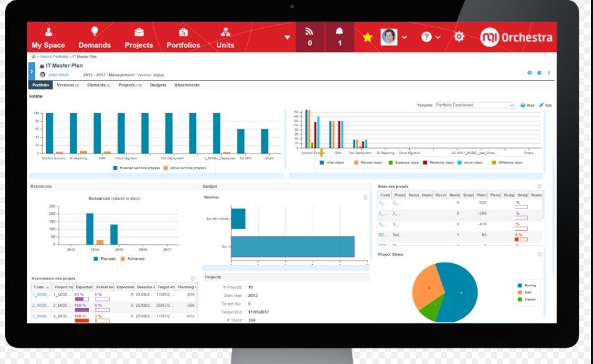Click the Demands lightbulb icon
The image size is (593, 364).
point(95,32)
